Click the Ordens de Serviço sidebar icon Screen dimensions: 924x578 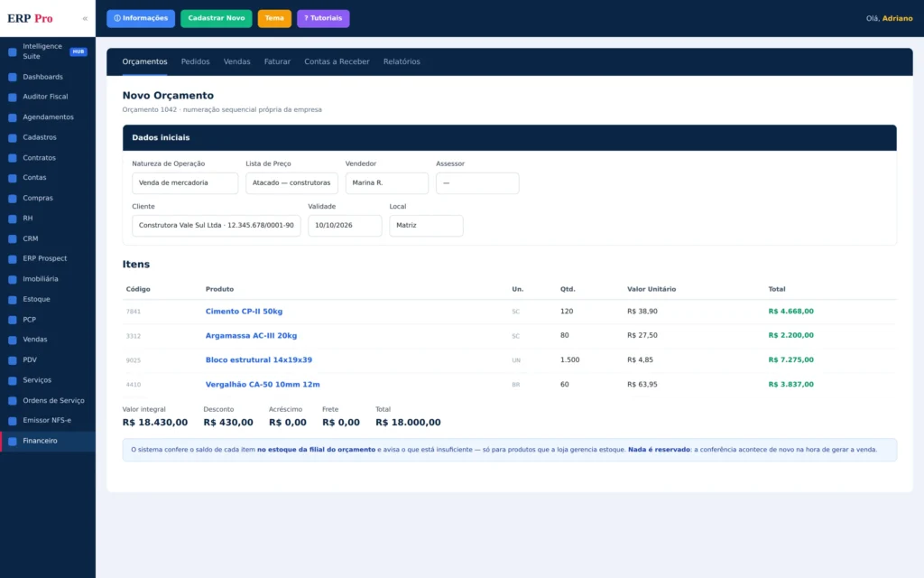[x=13, y=401]
